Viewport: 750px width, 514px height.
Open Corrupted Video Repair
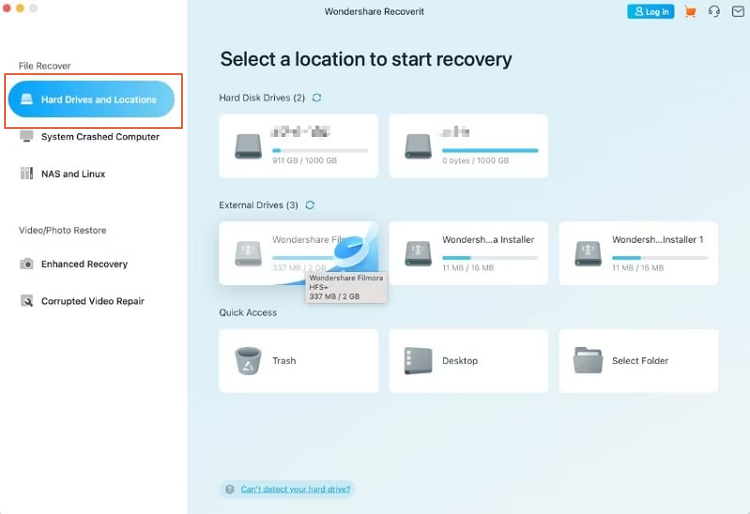click(x=82, y=301)
